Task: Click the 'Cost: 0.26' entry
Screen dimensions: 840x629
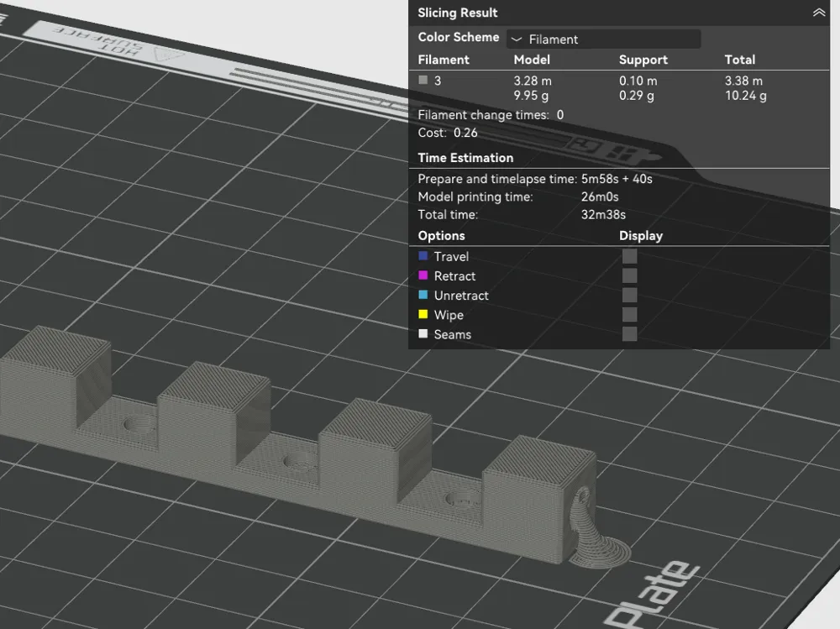Action: point(448,133)
